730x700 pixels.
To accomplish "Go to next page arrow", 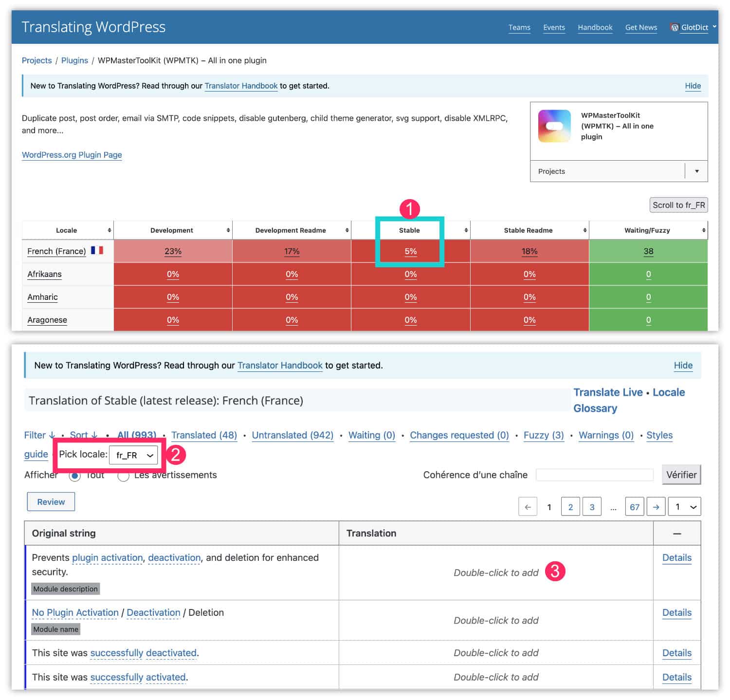I will (x=656, y=507).
